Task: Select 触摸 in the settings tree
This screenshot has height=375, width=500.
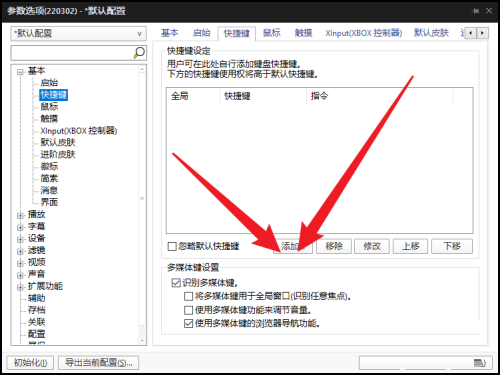Action: pos(49,119)
